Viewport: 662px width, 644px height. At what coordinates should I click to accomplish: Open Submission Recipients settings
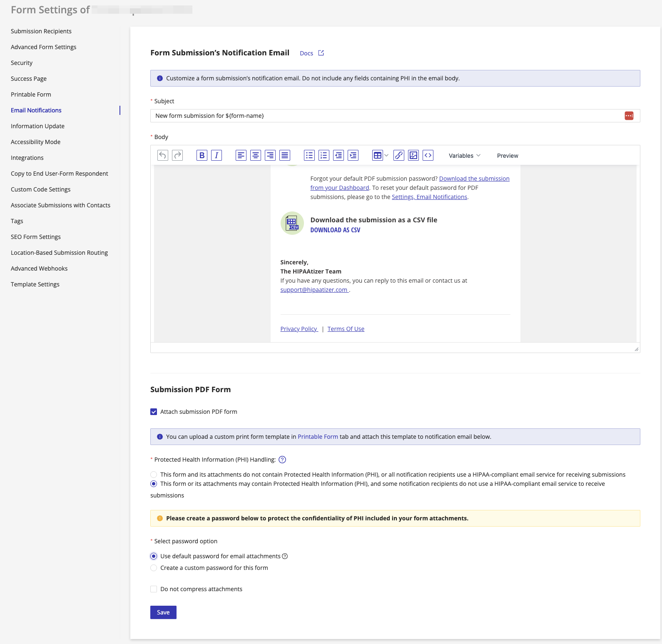point(41,31)
